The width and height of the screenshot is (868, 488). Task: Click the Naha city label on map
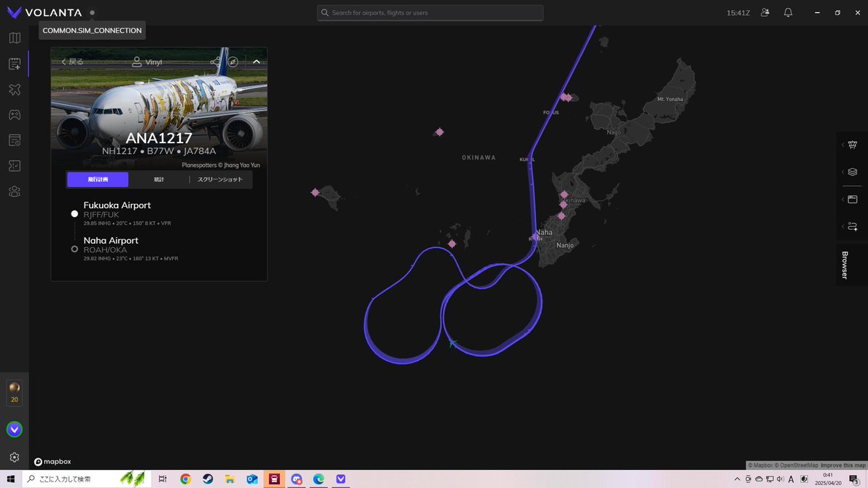pyautogui.click(x=544, y=232)
